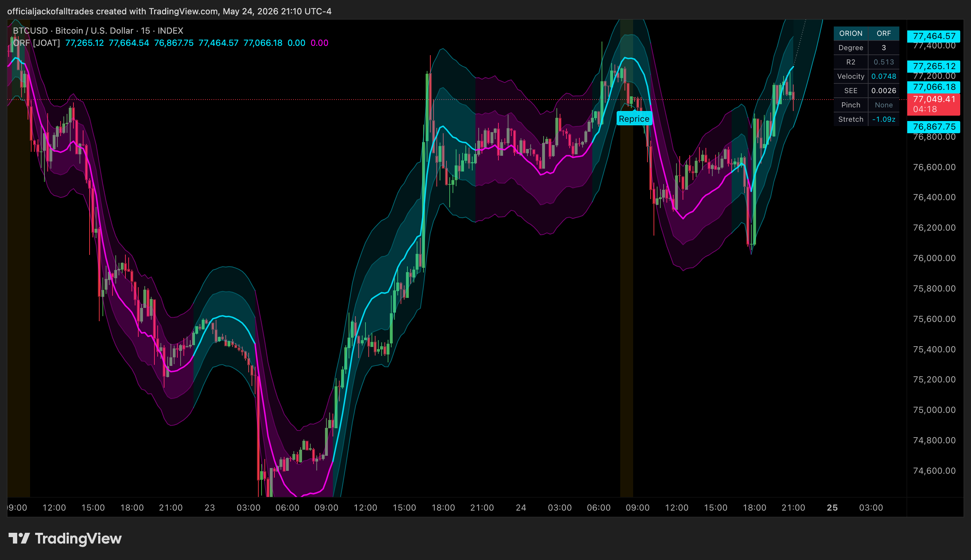Click the 76,000.00 price scale tick
The height and width of the screenshot is (560, 971).
click(x=934, y=258)
